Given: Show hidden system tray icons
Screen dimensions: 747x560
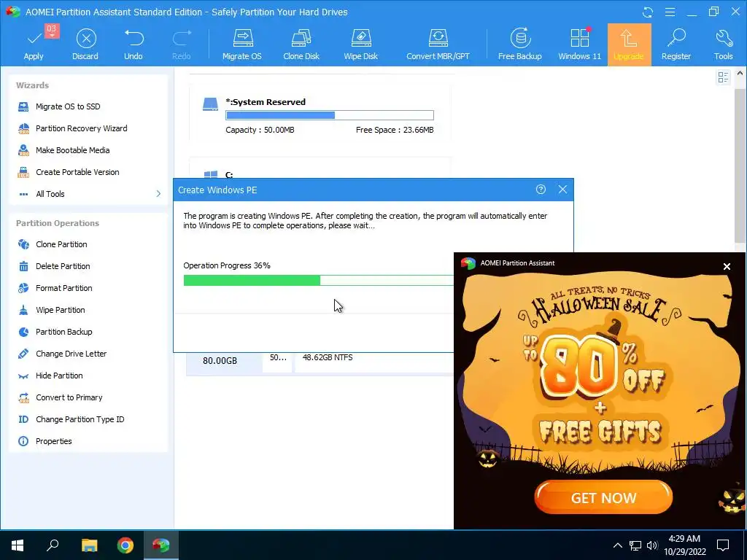Looking at the screenshot, I should pos(617,545).
